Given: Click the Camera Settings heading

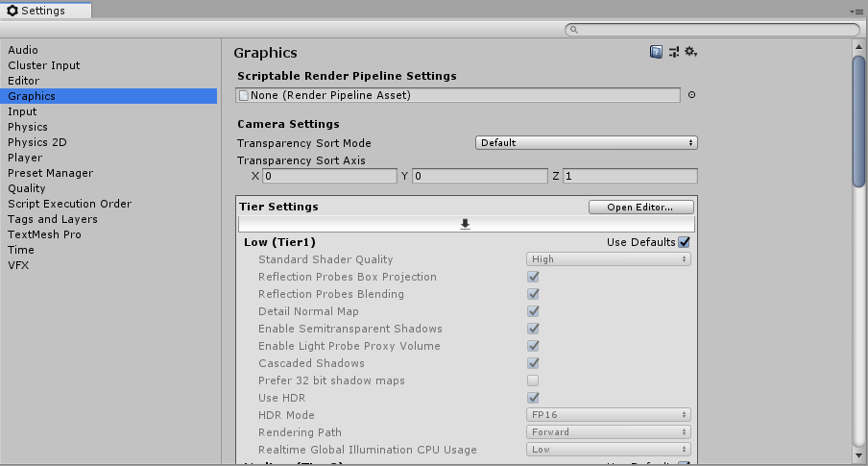Looking at the screenshot, I should point(288,124).
